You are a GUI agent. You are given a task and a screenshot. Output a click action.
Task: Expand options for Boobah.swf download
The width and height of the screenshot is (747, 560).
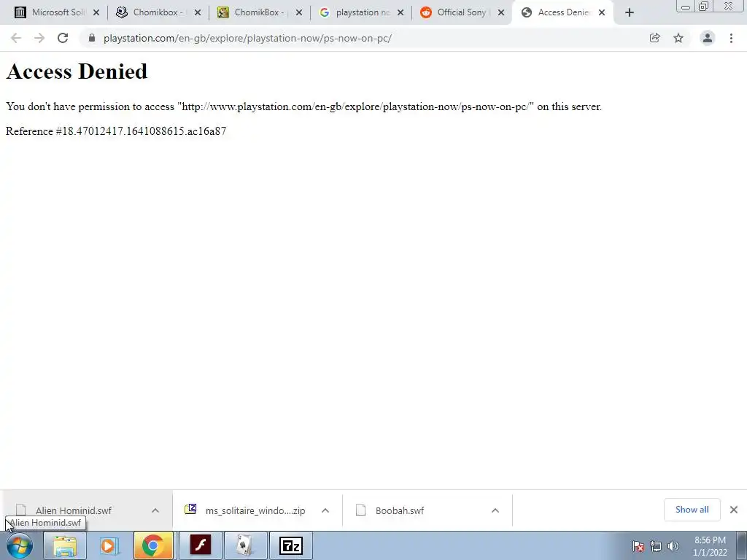click(495, 510)
